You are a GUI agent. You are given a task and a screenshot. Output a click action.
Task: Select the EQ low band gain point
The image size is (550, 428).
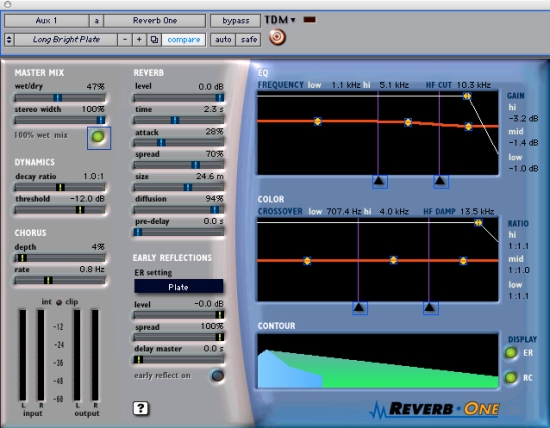(x=317, y=121)
